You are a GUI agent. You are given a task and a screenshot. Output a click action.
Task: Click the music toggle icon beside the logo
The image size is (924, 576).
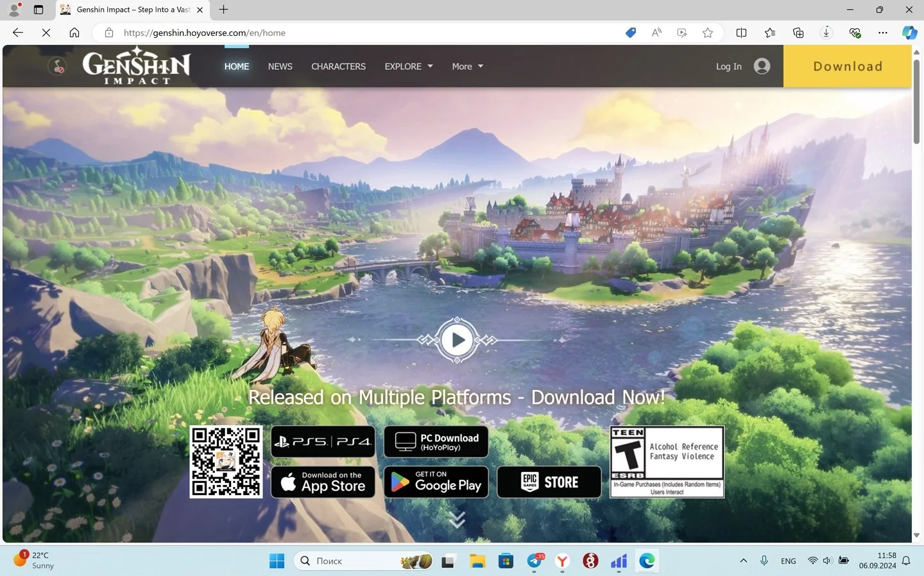tap(58, 66)
